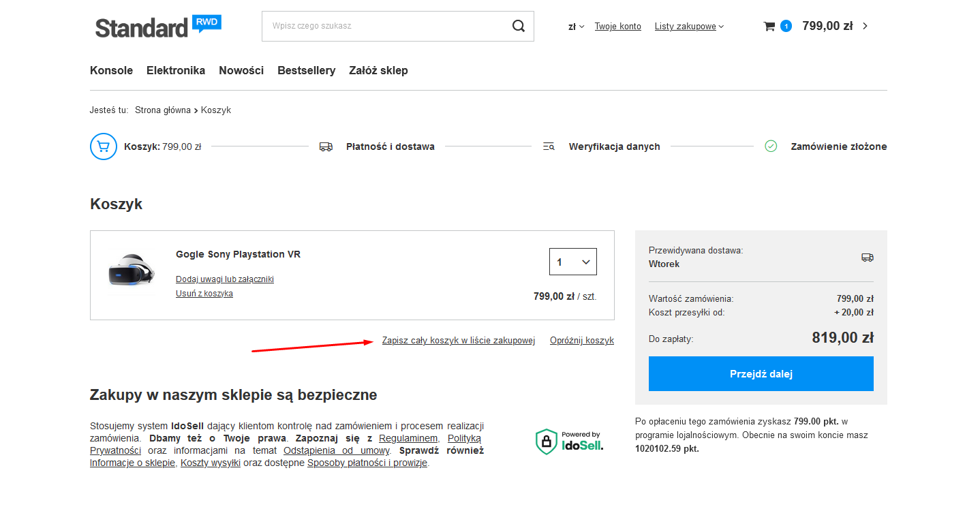Click the Wtorek delivery day text

tap(664, 264)
